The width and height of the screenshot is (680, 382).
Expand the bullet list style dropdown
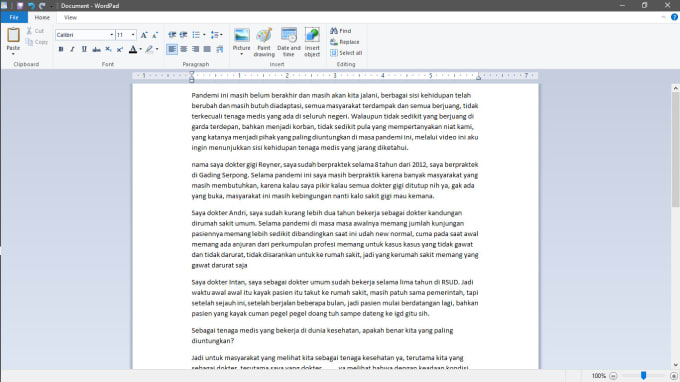point(204,35)
